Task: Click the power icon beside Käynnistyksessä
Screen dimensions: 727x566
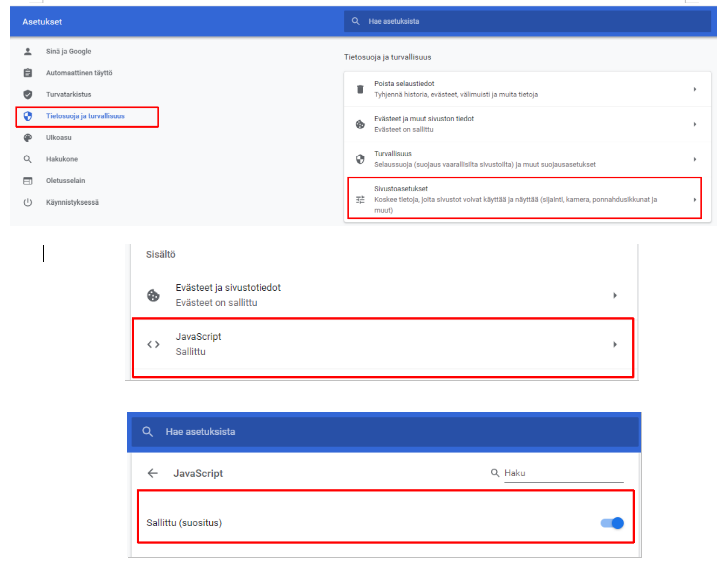Action: (x=28, y=202)
